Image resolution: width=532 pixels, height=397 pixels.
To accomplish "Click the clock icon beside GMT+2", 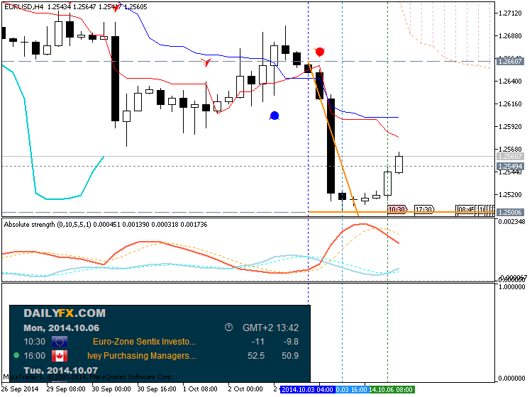I will click(x=228, y=328).
